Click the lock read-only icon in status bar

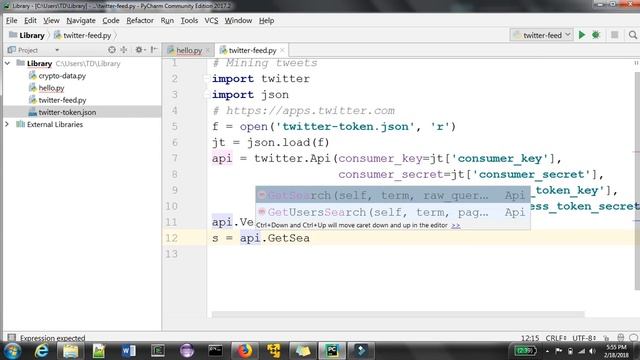[607, 338]
